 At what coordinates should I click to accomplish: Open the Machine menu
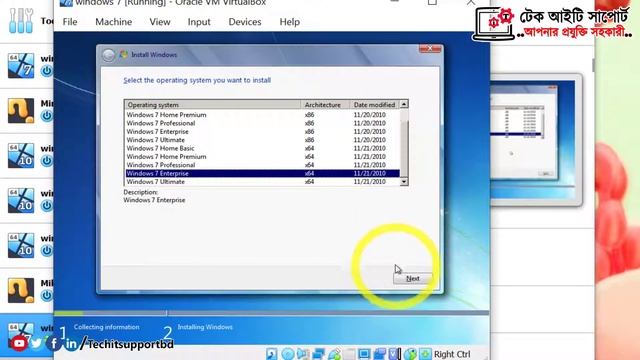click(x=113, y=22)
